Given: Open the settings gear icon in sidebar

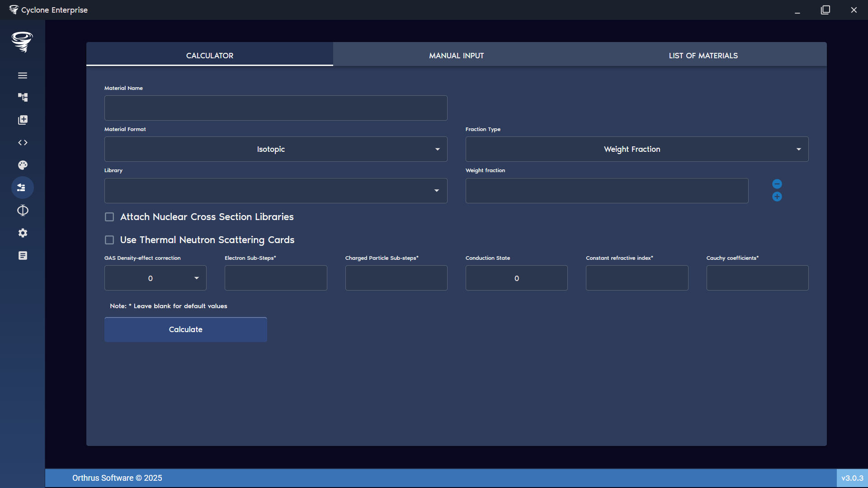Looking at the screenshot, I should point(23,233).
